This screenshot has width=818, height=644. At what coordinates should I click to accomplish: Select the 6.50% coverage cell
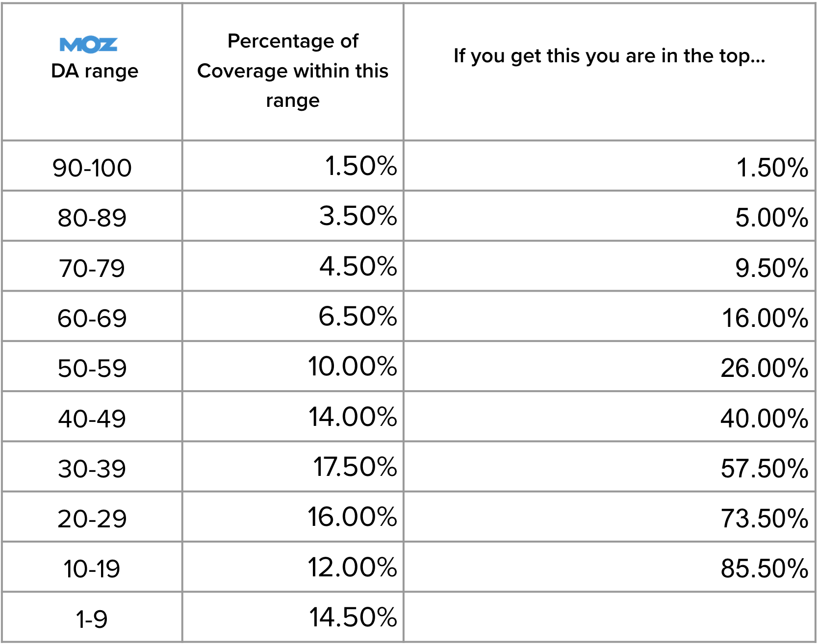(358, 316)
